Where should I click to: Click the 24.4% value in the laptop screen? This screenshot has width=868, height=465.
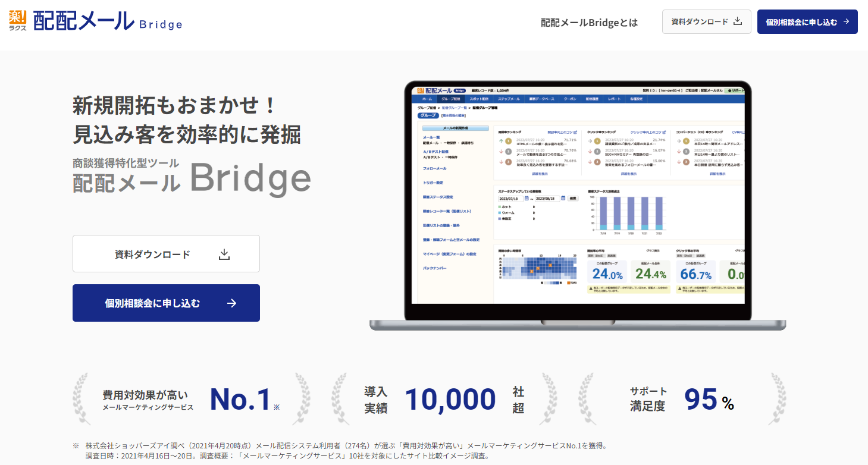pyautogui.click(x=651, y=274)
